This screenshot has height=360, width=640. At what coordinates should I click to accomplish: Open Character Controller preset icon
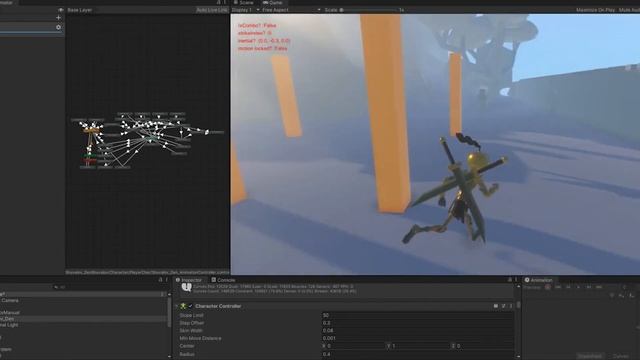click(503, 306)
